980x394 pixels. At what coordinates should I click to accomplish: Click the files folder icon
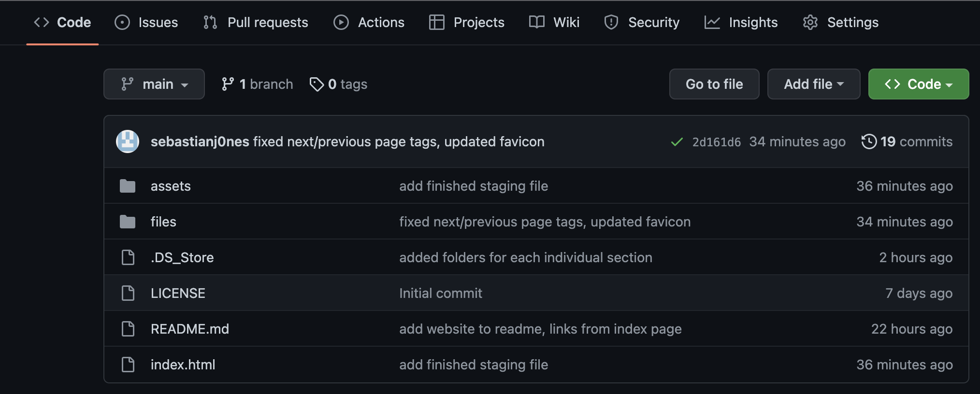coord(128,222)
